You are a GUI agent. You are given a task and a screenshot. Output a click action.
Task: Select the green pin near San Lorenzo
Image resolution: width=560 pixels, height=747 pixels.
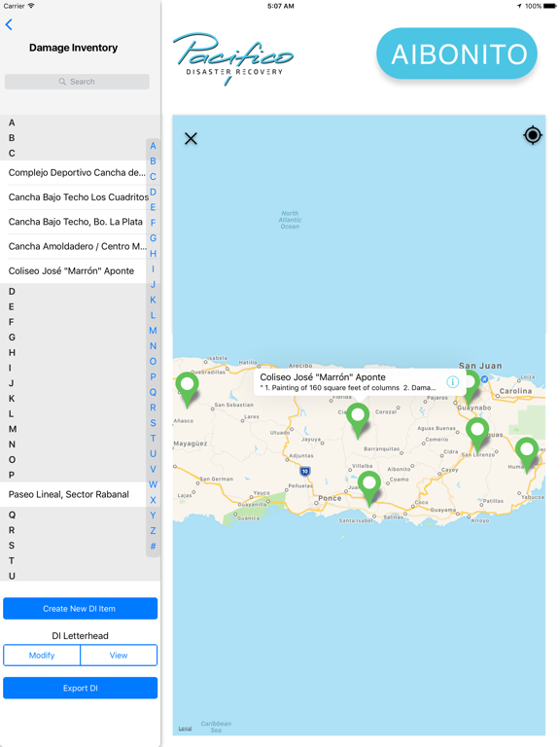tap(477, 435)
